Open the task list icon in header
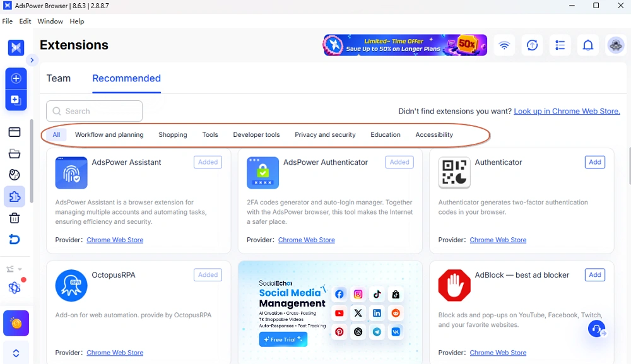Viewport: 631px width, 364px height. tap(560, 45)
